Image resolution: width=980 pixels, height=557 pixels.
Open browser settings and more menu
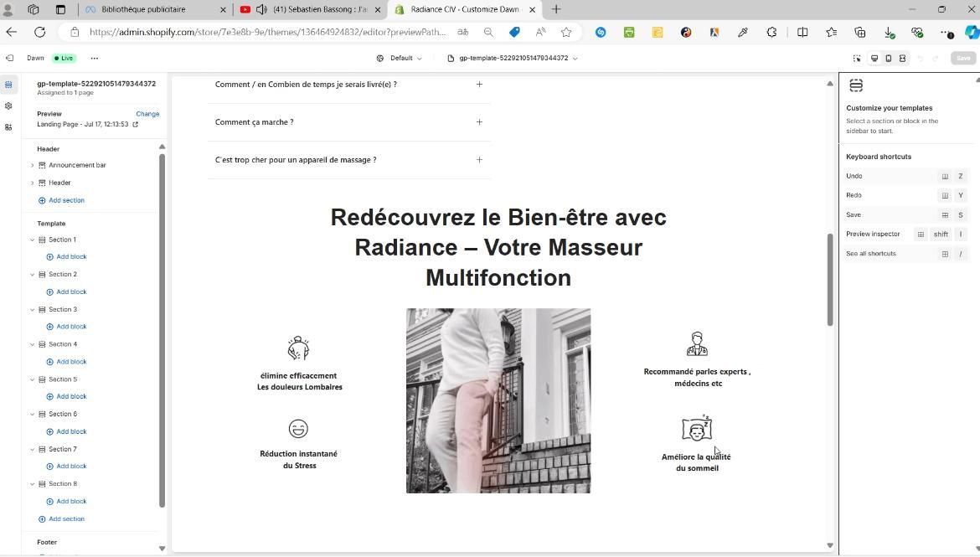946,33
